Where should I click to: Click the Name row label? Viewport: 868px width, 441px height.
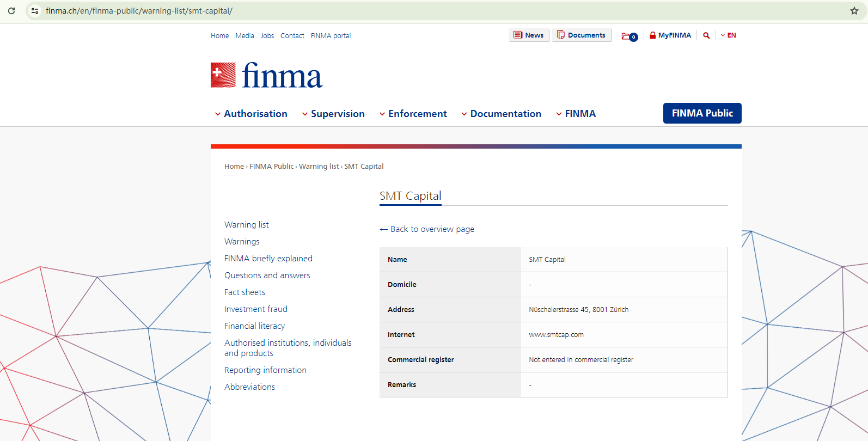(398, 260)
